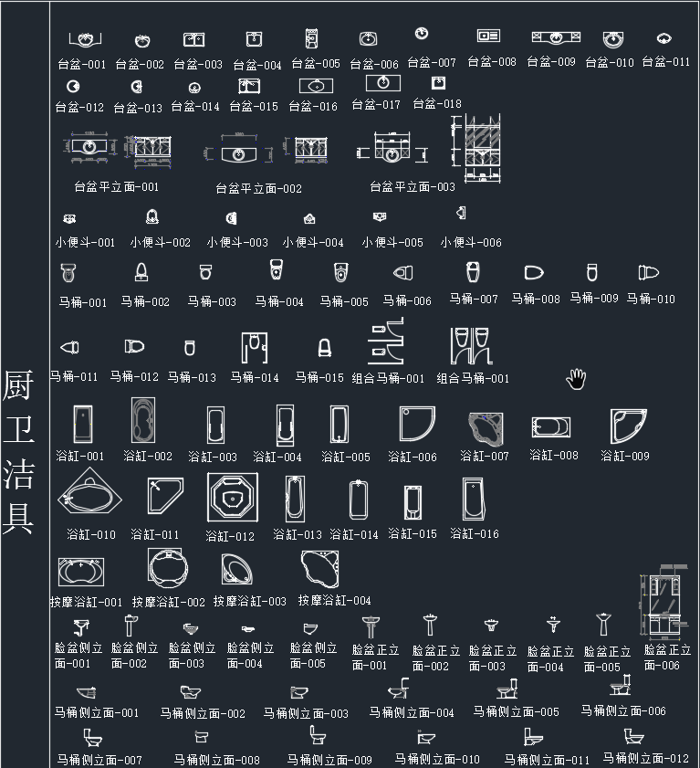This screenshot has height=768, width=700.
Task: Select the 浴缸-010 corner oval tub
Action: [89, 496]
